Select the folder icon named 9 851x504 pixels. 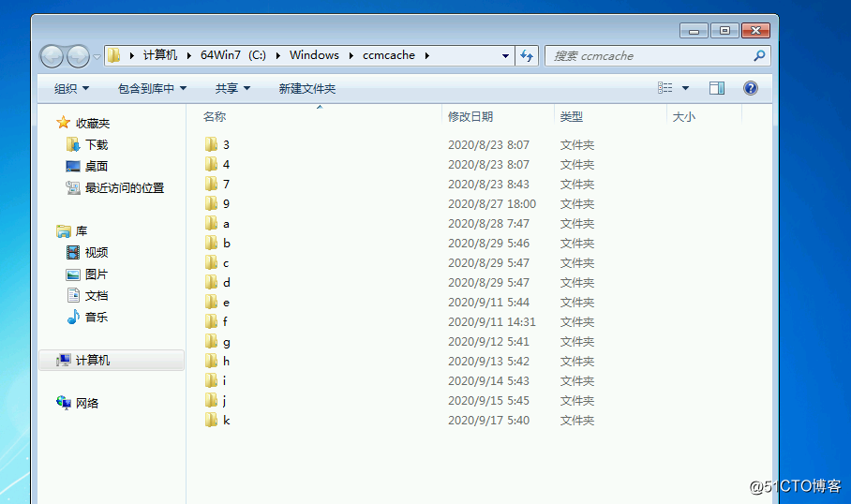coord(211,203)
